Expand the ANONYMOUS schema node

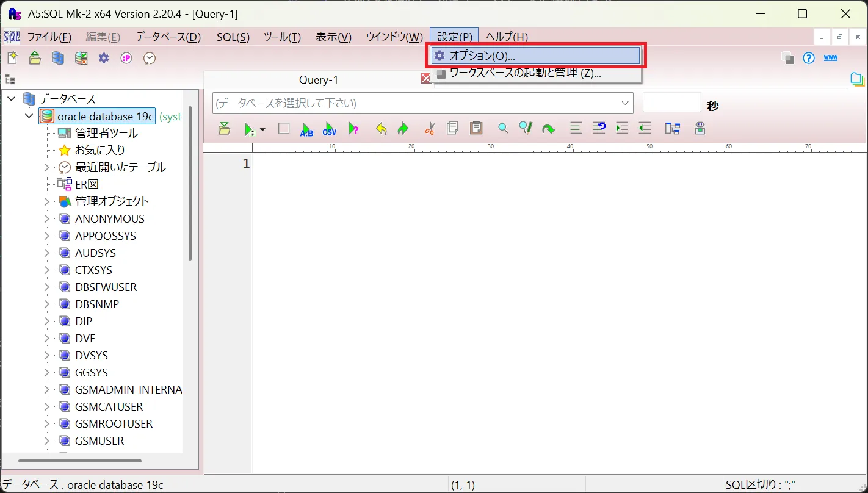47,218
